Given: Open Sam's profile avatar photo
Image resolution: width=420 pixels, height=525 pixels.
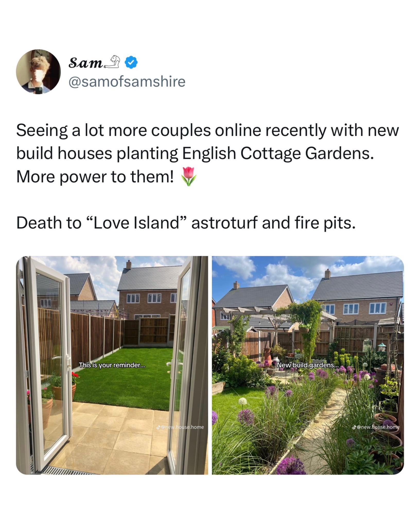Looking at the screenshot, I should 38,72.
